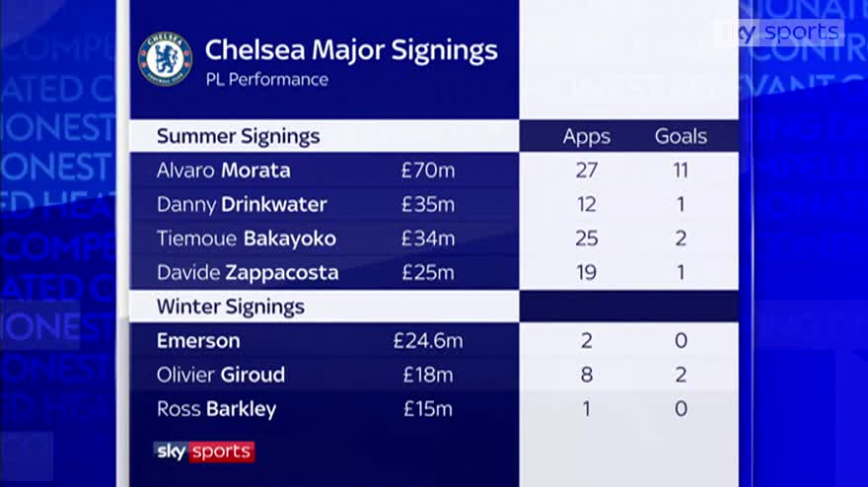Select the Davide Zappacosta row

pos(434,272)
